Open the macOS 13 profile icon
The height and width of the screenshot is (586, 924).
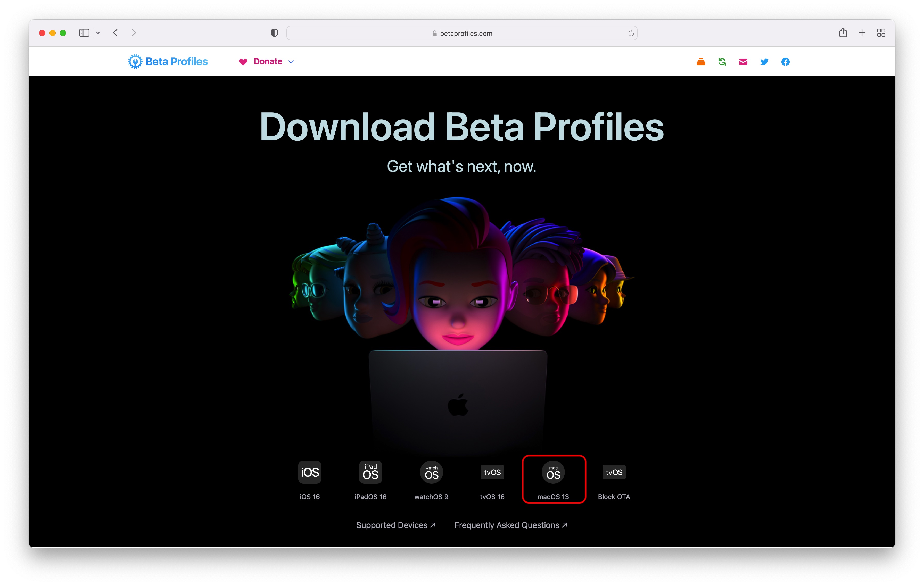tap(553, 472)
